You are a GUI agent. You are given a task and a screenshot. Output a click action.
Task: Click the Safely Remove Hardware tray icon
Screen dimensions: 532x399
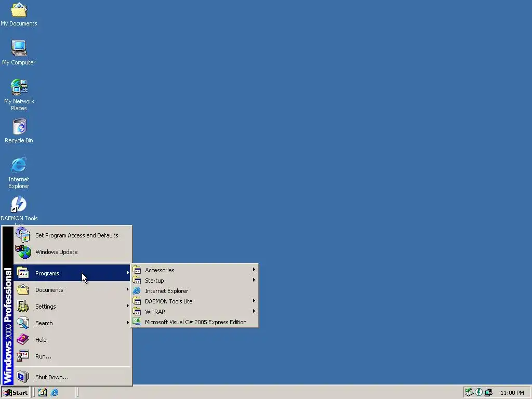coord(469,392)
